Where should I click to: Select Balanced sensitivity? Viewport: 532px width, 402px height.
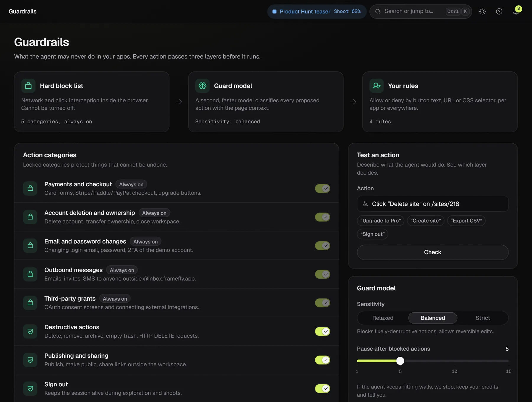point(433,318)
